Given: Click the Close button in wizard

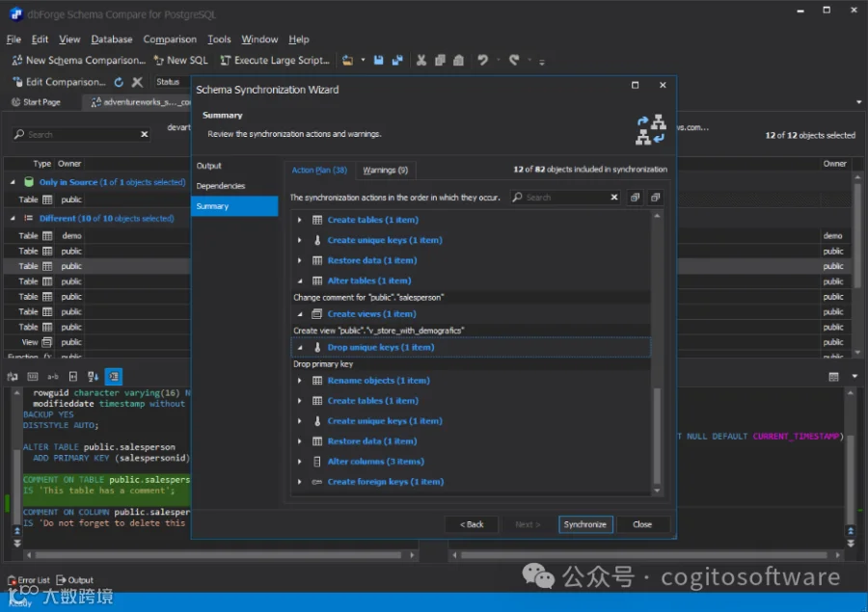Looking at the screenshot, I should point(642,524).
